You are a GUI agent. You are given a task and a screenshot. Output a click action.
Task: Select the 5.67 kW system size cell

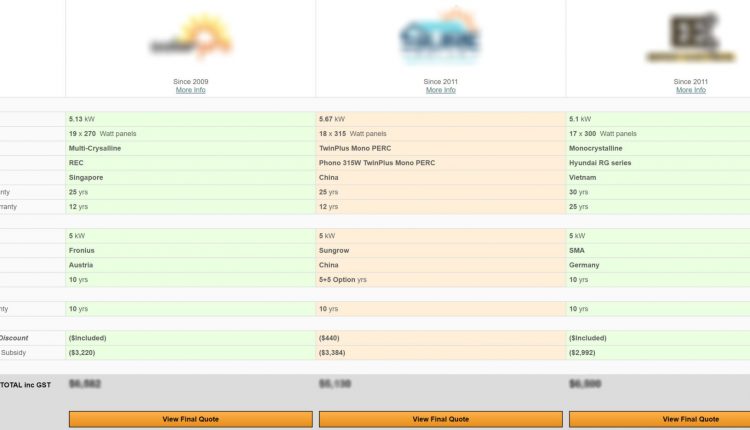441,119
